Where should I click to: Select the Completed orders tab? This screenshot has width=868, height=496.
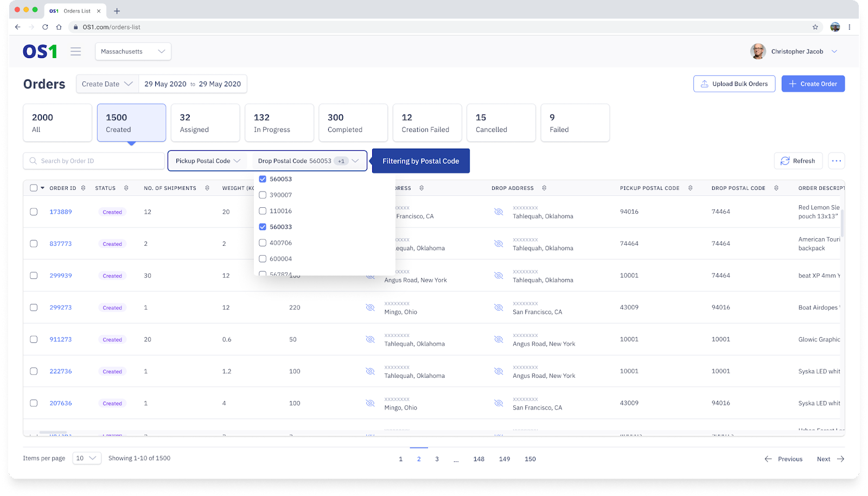tap(353, 123)
